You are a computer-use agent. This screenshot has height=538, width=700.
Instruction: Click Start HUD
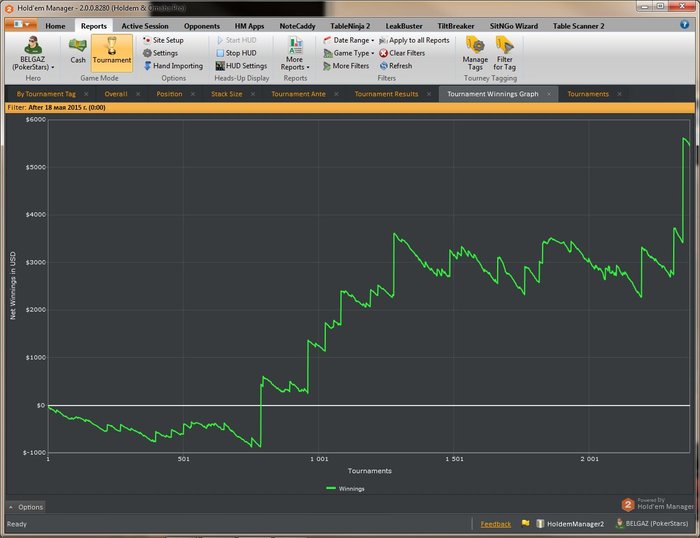tap(236, 40)
